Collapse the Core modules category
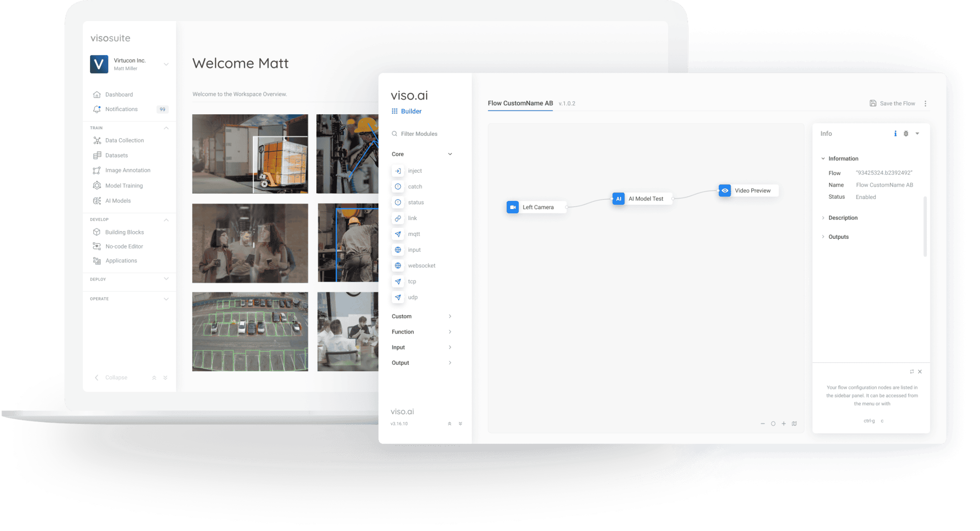980x531 pixels. 449,154
